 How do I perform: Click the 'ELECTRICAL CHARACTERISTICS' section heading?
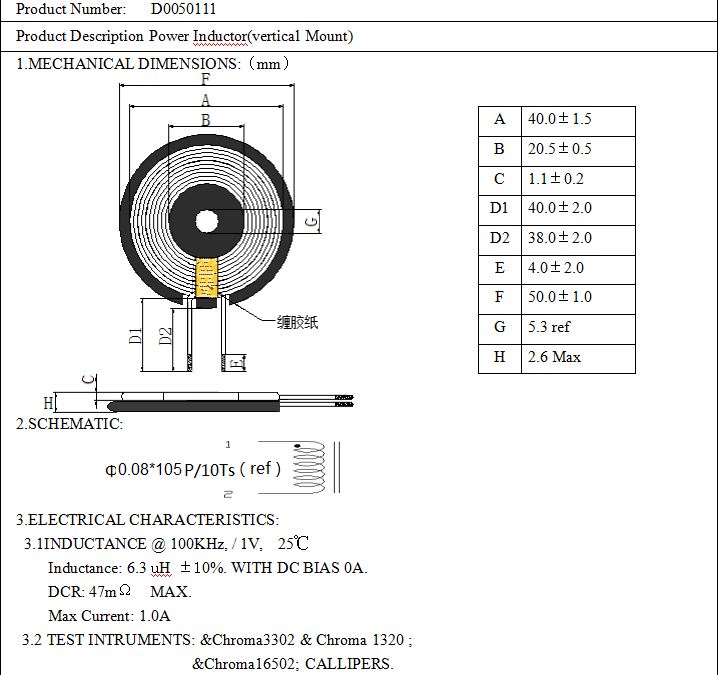pos(147,520)
